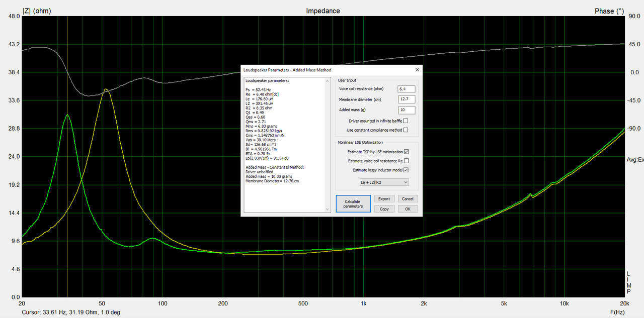Image resolution: width=644 pixels, height=318 pixels.
Task: Copy the parameters with Copy button
Action: coord(384,209)
